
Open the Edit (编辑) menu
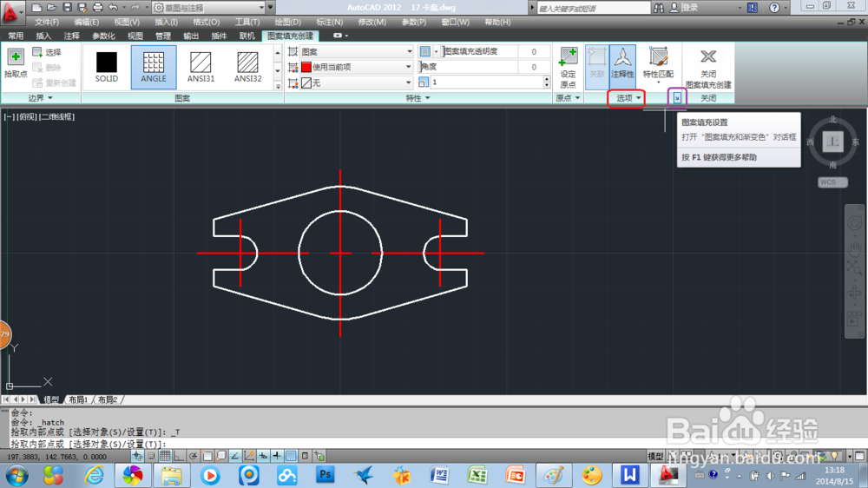[x=86, y=23]
